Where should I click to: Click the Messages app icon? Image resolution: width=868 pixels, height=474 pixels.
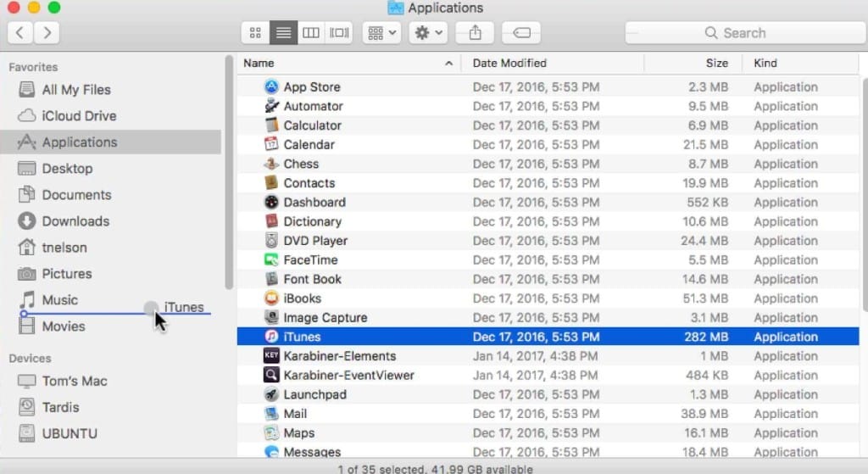(x=271, y=452)
